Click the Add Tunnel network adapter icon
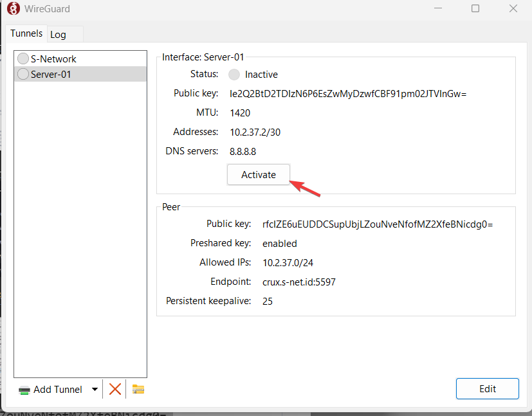This screenshot has width=532, height=416. click(x=24, y=390)
